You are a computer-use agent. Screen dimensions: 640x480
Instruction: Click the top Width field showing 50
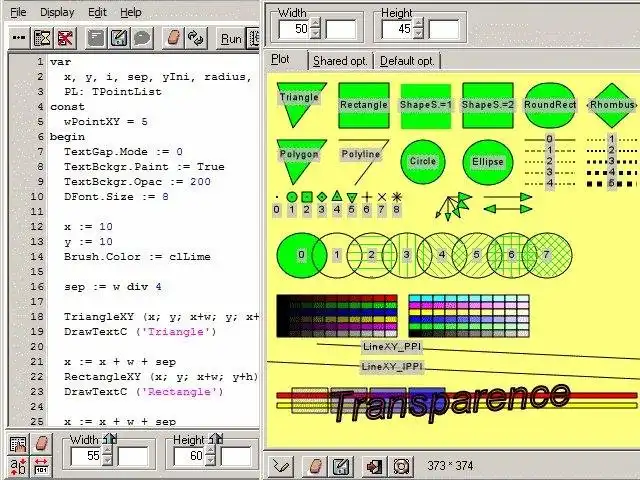coord(294,29)
